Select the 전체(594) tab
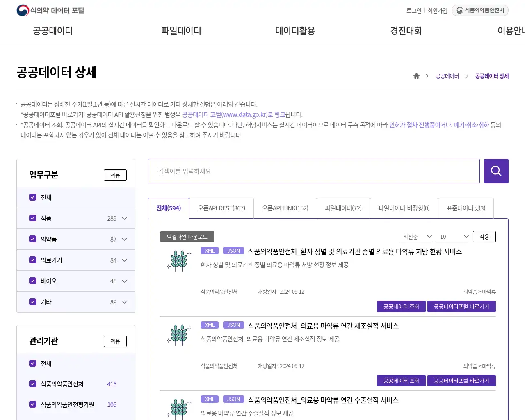Screen dimensions: 525x420 169,208
